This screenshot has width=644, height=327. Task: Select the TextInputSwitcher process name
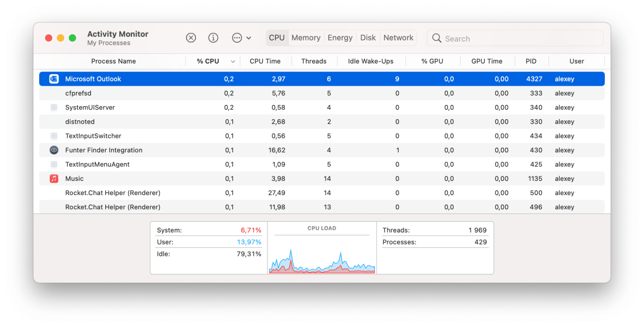click(x=93, y=136)
